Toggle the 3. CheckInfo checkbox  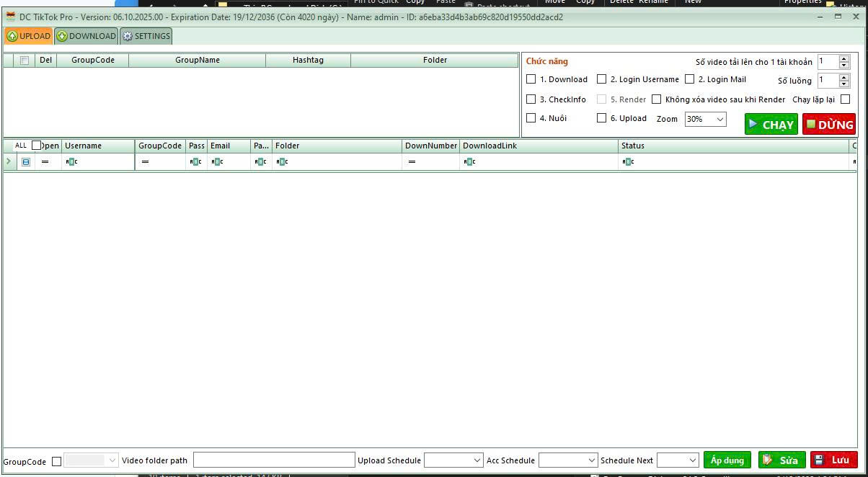(x=531, y=99)
